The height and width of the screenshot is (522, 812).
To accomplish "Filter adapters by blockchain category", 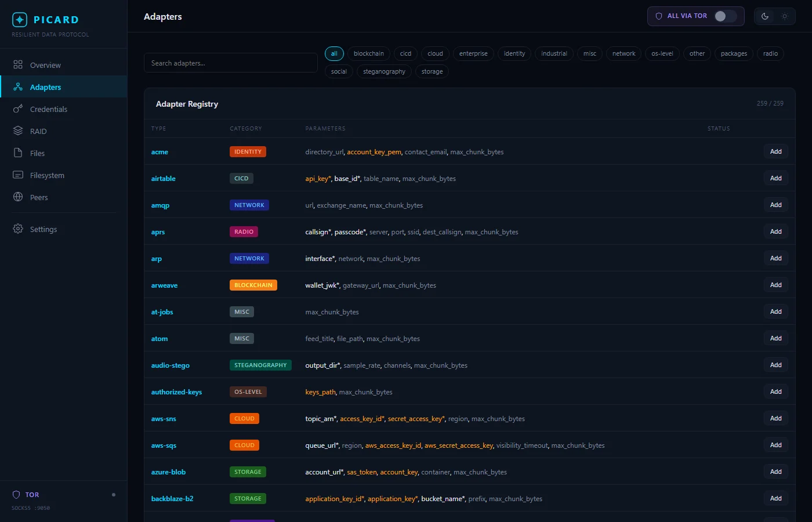I will point(369,53).
